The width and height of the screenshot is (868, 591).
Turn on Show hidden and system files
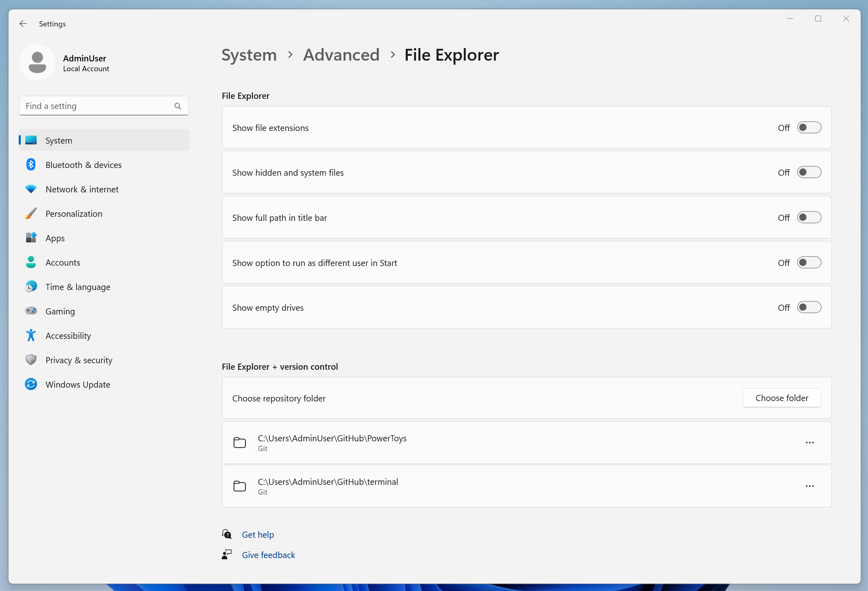pos(809,172)
